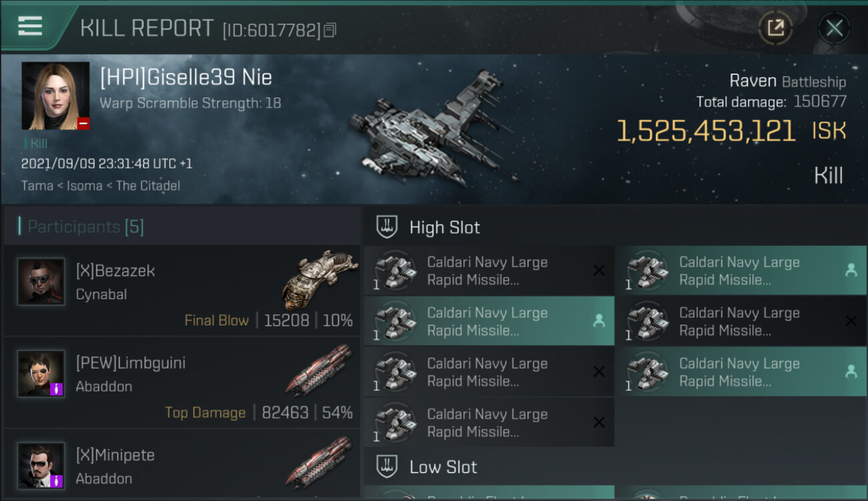This screenshot has width=868, height=501.
Task: Click the share kill report icon
Action: pos(775,28)
